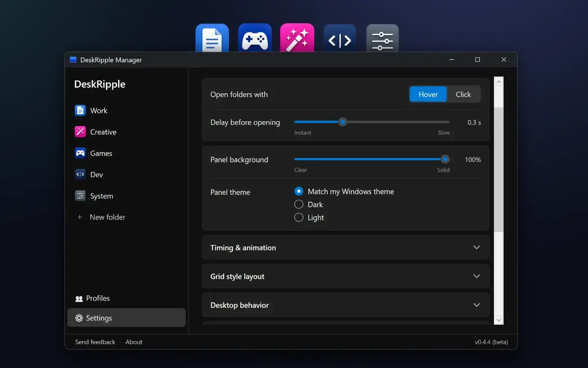588x368 pixels.
Task: Click the DeskRipple heading in sidebar
Action: 99,84
